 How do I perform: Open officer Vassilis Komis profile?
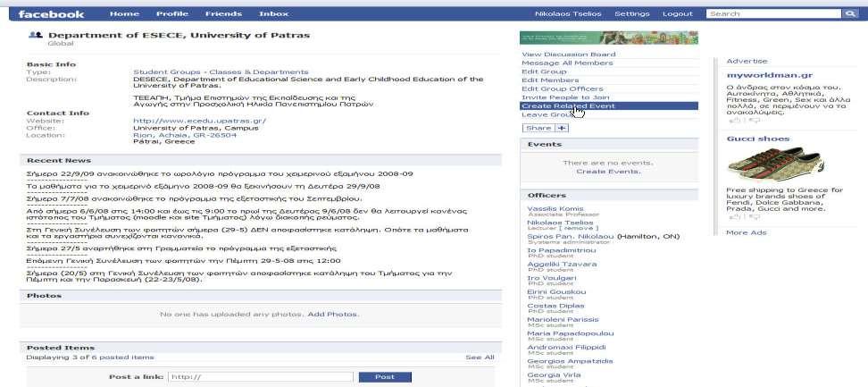coord(555,209)
